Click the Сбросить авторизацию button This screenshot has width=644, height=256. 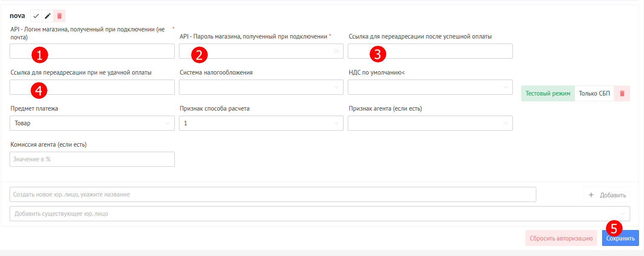(x=561, y=238)
